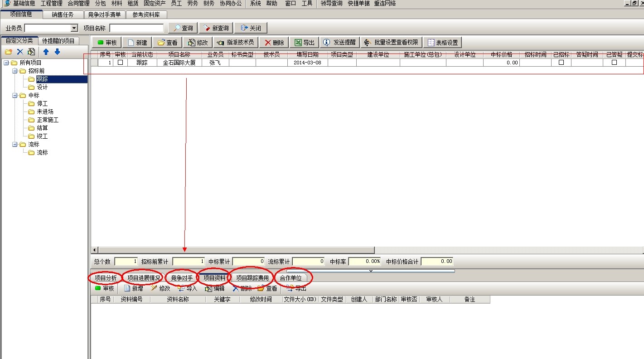Click the 新查询 button
The width and height of the screenshot is (644, 359).
click(216, 28)
